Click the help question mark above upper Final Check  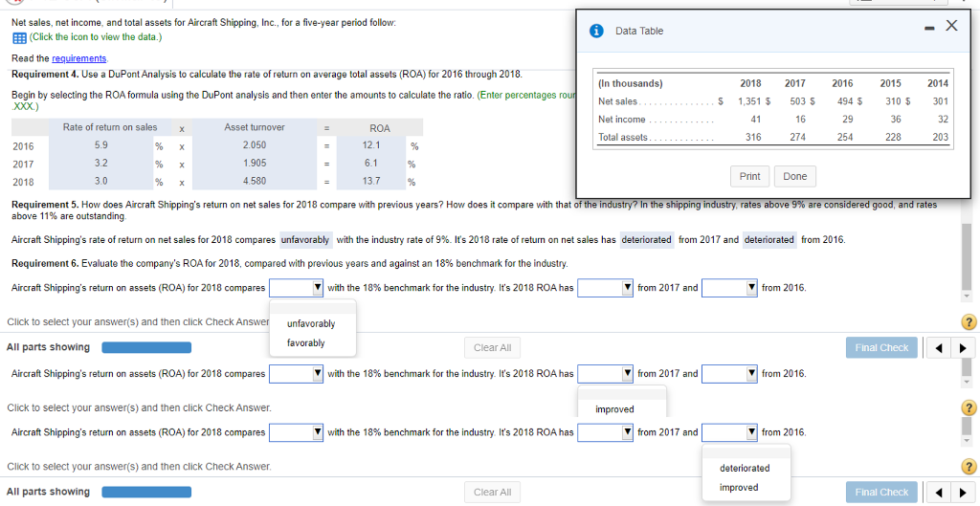click(969, 322)
